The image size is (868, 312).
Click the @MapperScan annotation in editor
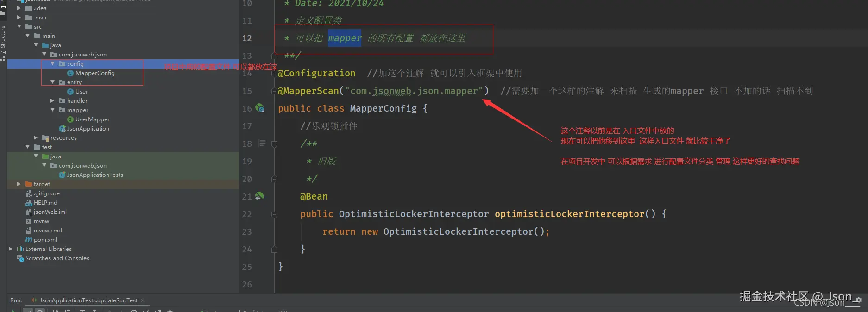click(x=308, y=91)
